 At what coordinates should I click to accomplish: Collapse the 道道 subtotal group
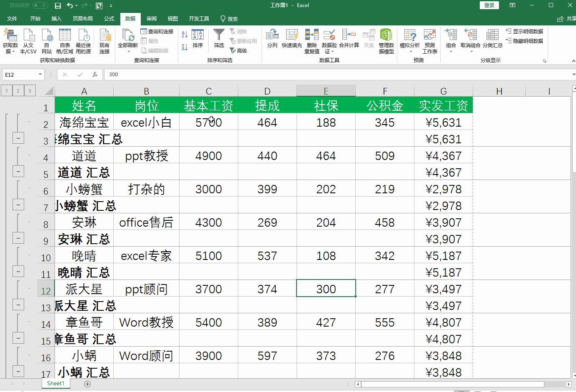18,171
